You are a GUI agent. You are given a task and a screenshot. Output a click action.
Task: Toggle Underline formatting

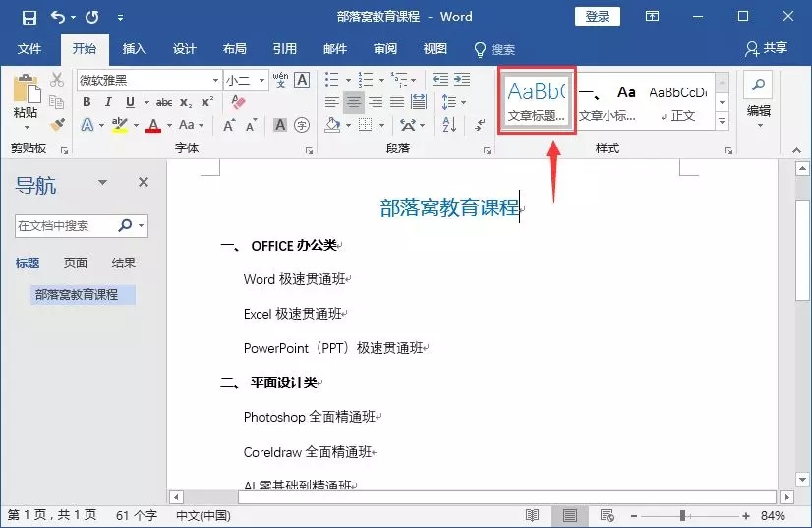pos(130,102)
